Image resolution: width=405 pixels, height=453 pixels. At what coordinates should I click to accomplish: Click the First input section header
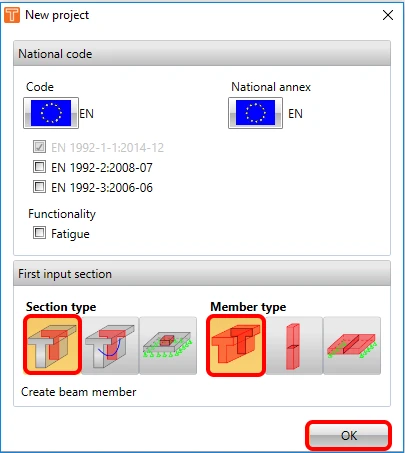[x=202, y=273]
